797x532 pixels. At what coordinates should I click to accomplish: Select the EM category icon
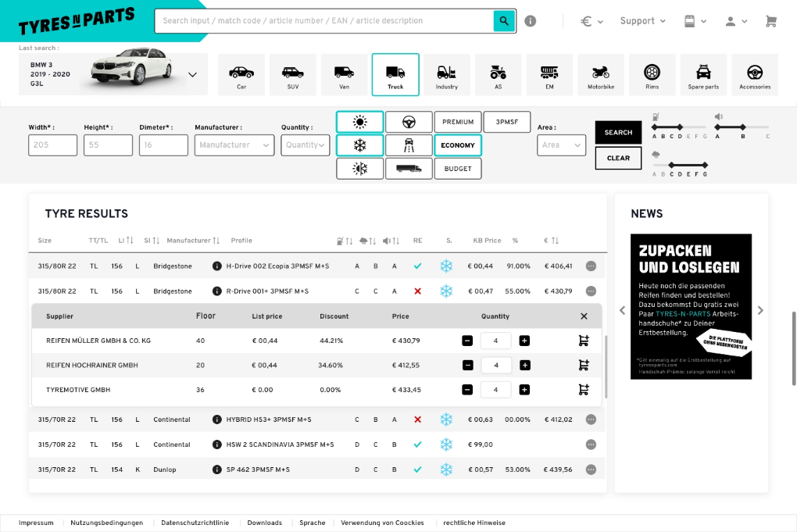[549, 75]
